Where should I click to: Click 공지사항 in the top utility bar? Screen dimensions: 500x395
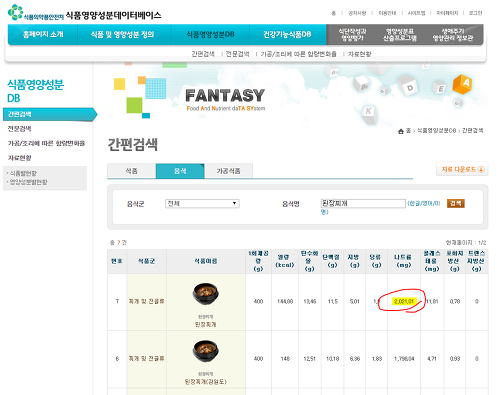pos(357,13)
